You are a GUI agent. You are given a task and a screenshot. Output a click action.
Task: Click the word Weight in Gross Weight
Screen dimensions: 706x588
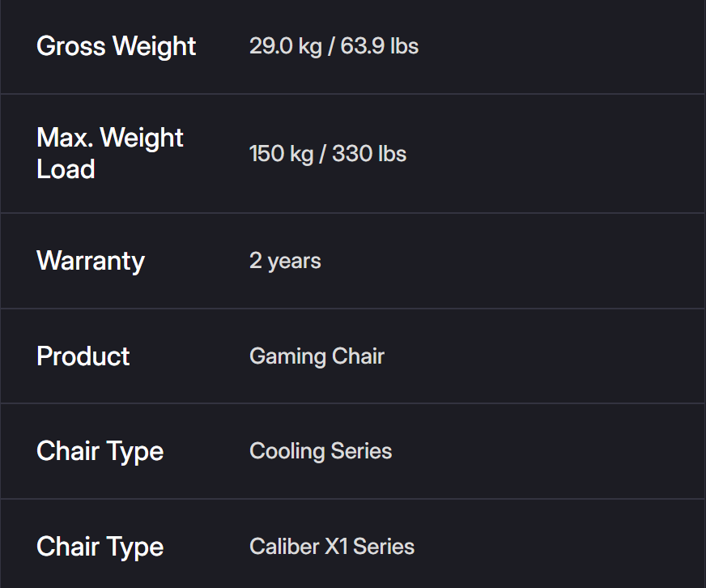tap(154, 46)
